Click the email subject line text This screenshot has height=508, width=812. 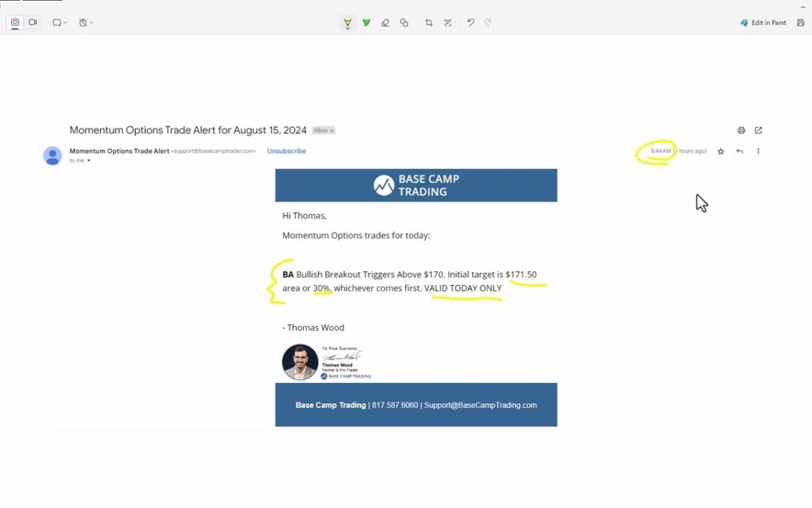coord(188,130)
